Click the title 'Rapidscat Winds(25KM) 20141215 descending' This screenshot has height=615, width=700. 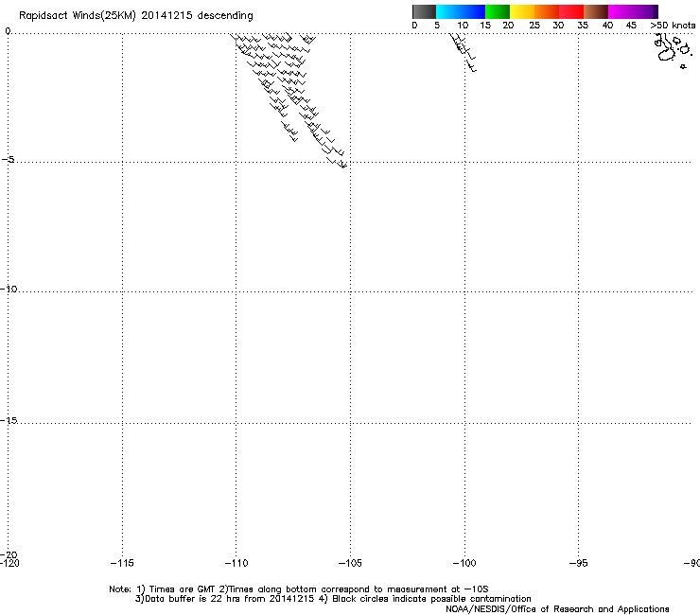(135, 16)
